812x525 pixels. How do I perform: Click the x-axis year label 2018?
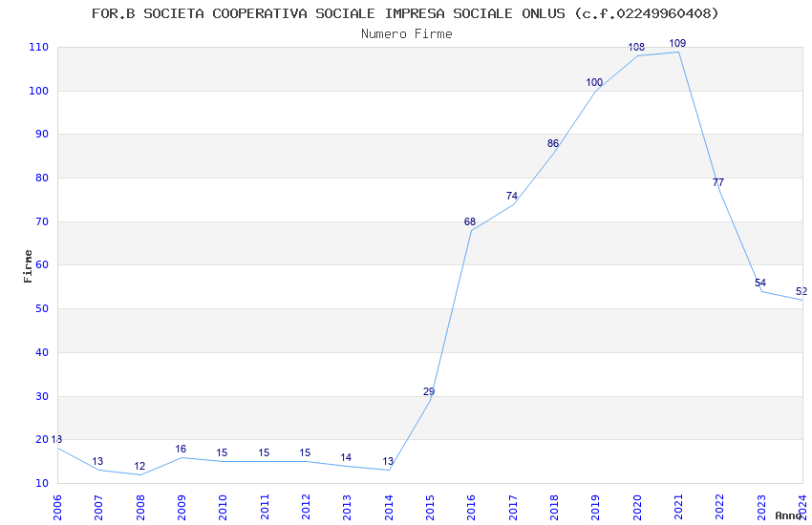pos(555,507)
